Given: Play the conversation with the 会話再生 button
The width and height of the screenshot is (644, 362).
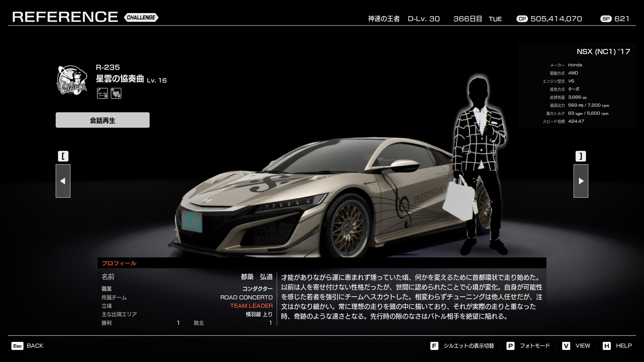Looking at the screenshot, I should coord(103,120).
